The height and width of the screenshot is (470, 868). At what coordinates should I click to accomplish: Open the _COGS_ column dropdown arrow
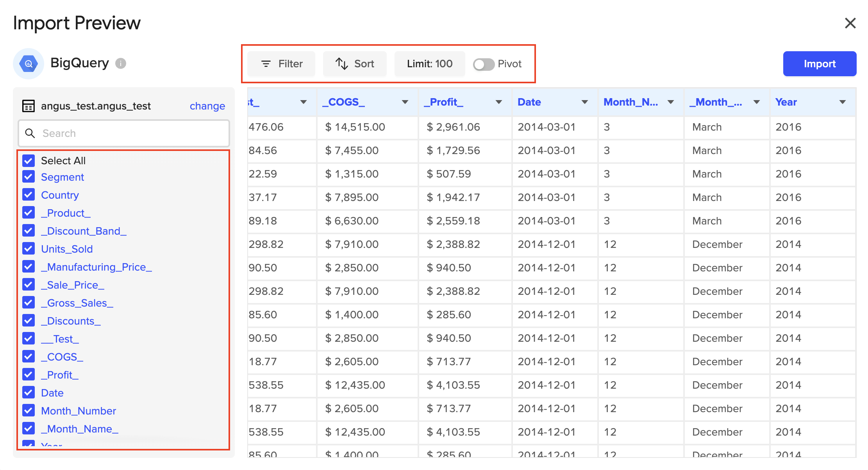pyautogui.click(x=405, y=102)
